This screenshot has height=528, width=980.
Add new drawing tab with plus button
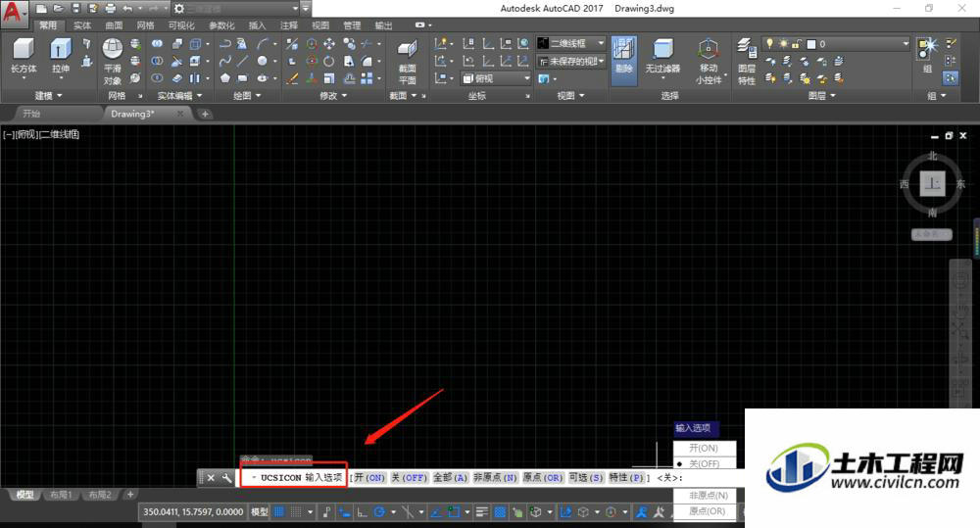click(x=205, y=114)
